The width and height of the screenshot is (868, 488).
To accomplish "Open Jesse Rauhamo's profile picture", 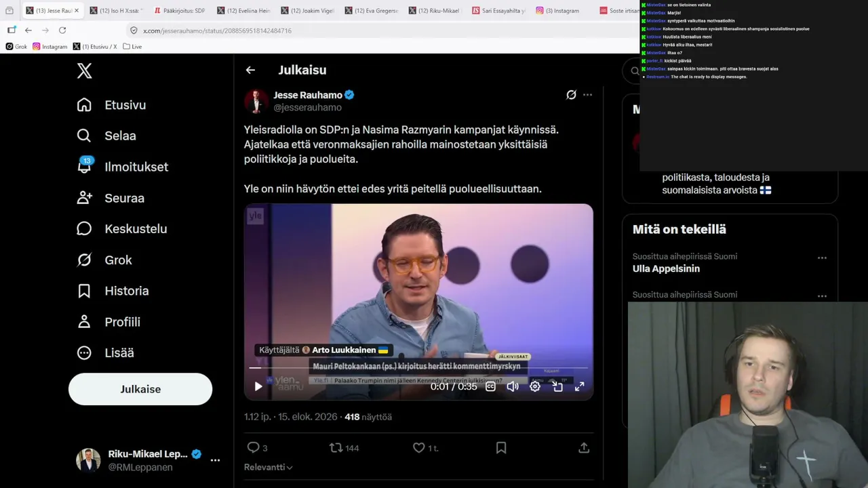I will [x=256, y=101].
